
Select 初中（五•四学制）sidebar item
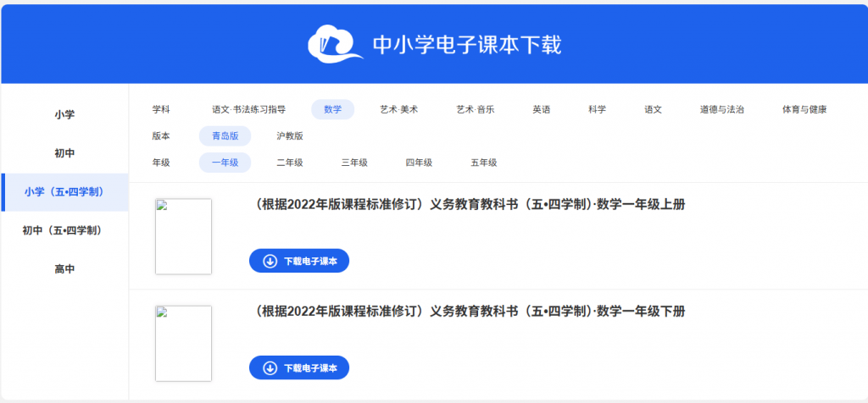coord(64,230)
